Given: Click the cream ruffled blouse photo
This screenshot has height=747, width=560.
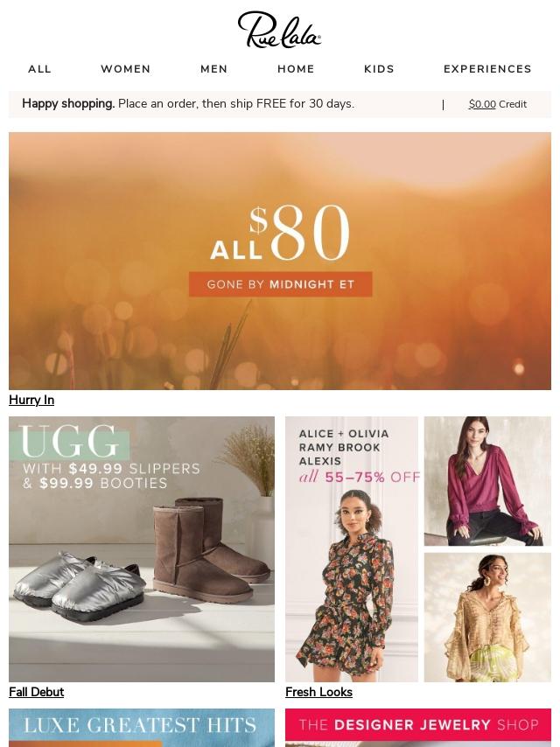Looking at the screenshot, I should (487, 618).
